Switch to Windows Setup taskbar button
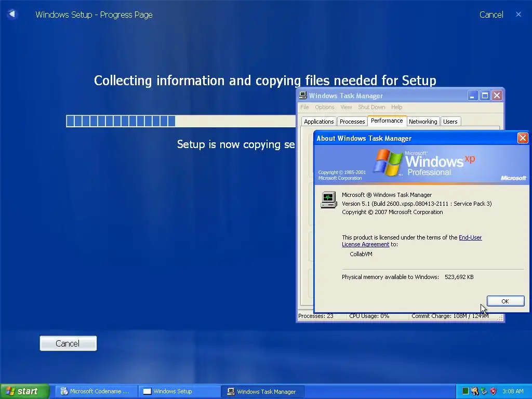This screenshot has width=532, height=399. (x=179, y=391)
